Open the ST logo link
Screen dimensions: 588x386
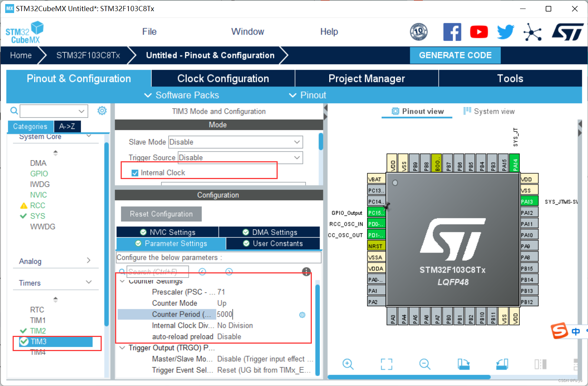568,32
